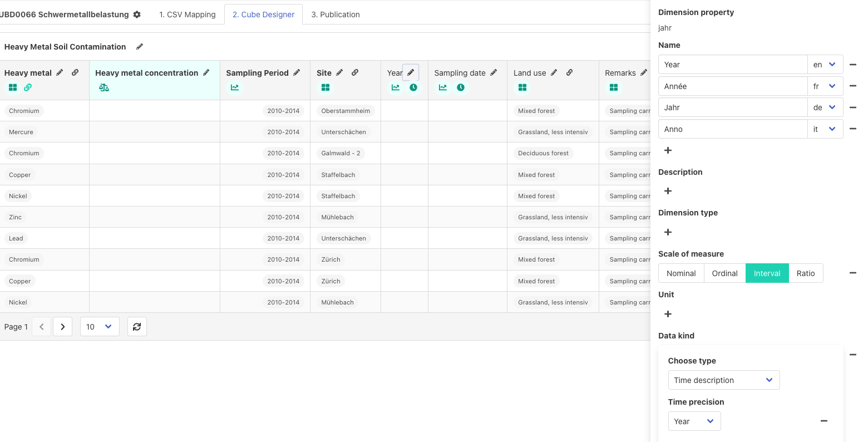Click the gear icon next to UBD0066 Schwermetallbelastung

click(137, 14)
